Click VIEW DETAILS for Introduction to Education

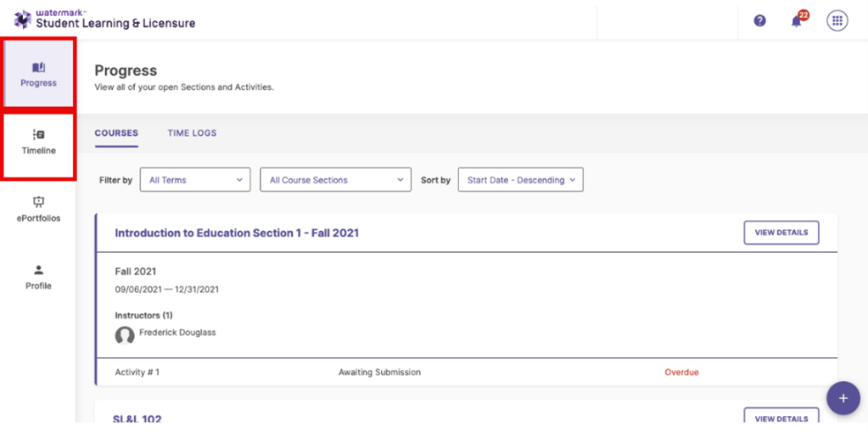(781, 233)
